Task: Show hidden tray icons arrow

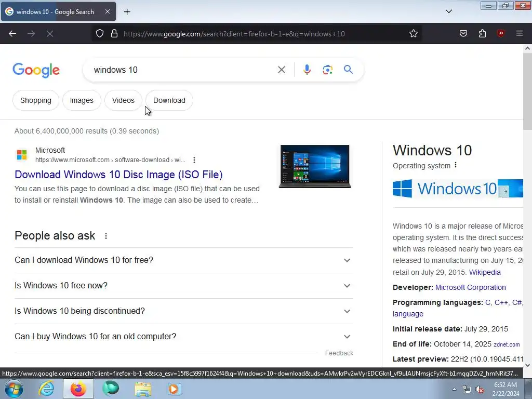Action: pyautogui.click(x=454, y=389)
